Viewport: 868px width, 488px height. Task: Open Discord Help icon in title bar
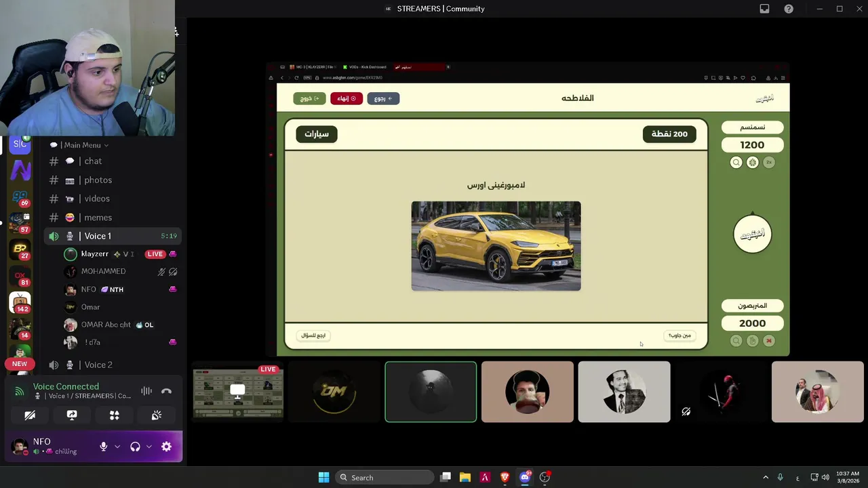789,9
